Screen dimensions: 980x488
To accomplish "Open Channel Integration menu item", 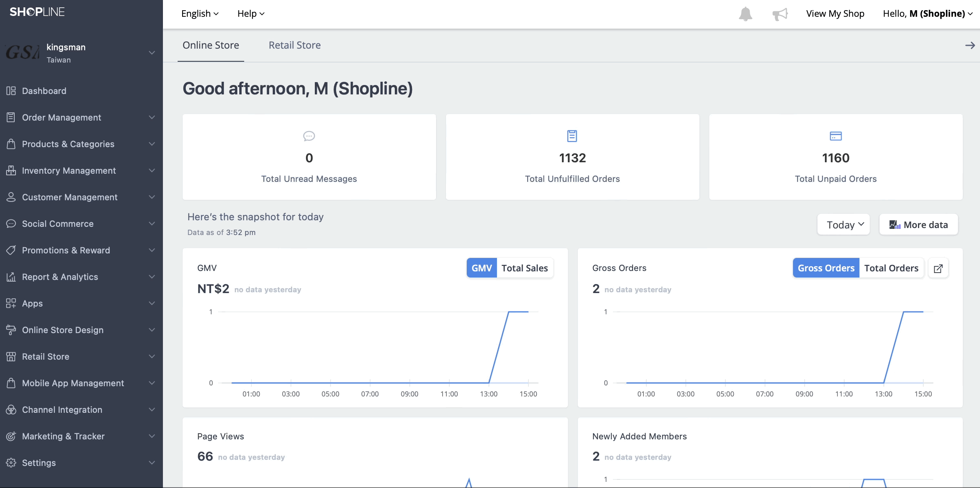I will click(x=81, y=410).
